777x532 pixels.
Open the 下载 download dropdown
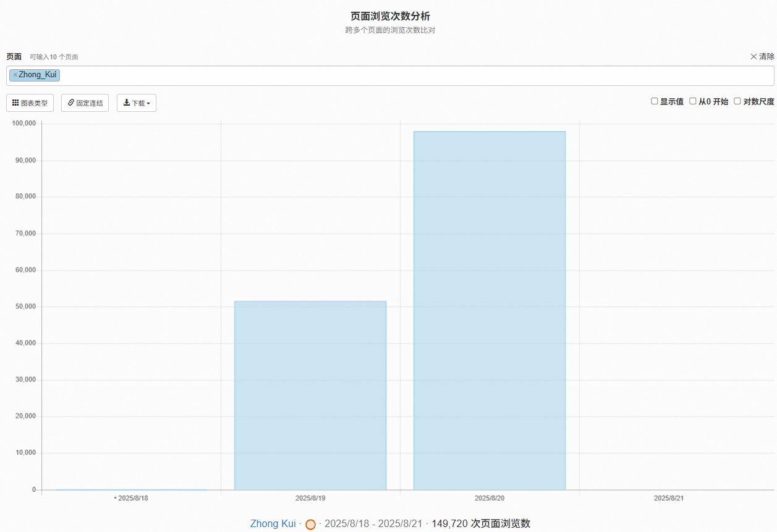(x=136, y=103)
